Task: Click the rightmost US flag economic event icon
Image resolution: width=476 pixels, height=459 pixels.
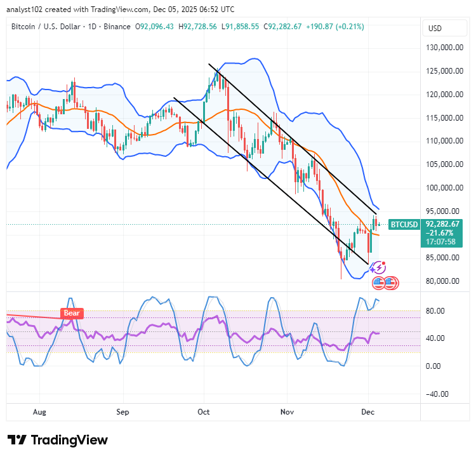Action: 390,283
